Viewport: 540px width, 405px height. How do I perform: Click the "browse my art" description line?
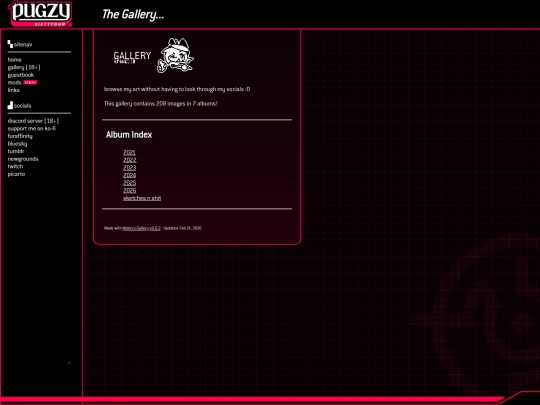[177, 89]
